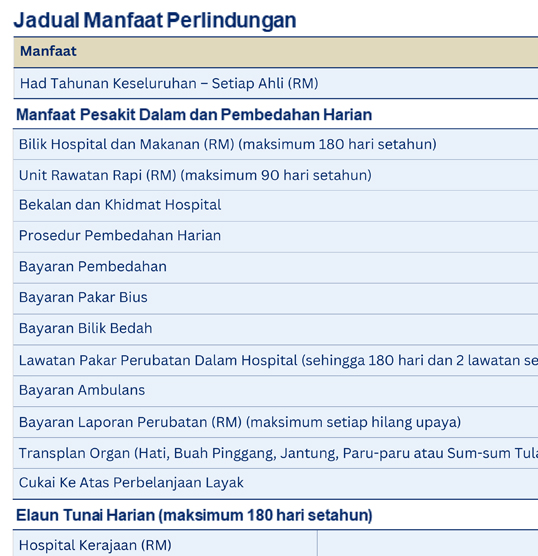
Task: Select the 'Manfaat' column header
Action: click(276, 52)
